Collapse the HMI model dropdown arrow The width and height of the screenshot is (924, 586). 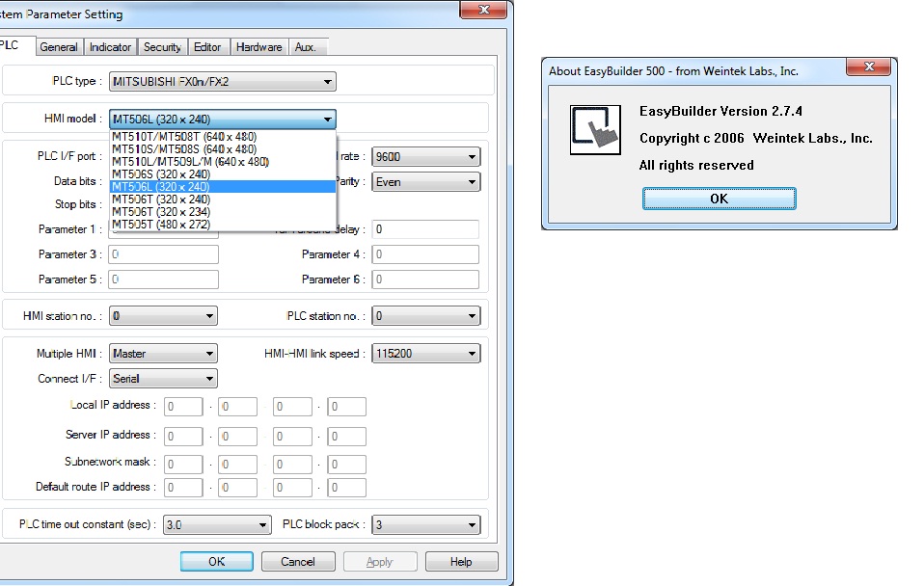[328, 120]
